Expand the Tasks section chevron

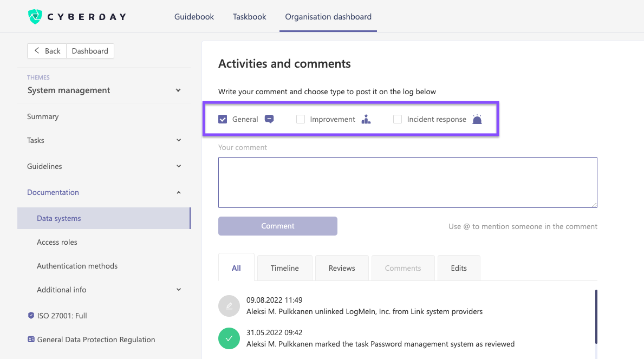click(178, 140)
